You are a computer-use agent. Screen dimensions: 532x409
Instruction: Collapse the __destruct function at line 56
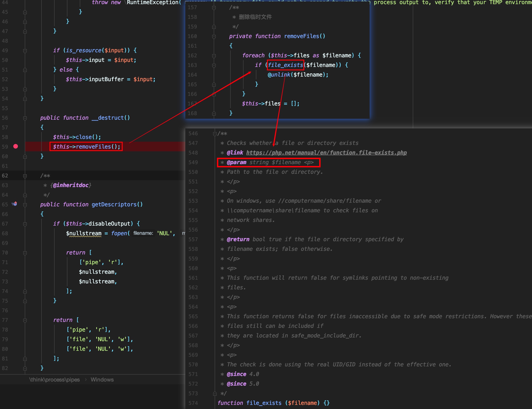[25, 118]
